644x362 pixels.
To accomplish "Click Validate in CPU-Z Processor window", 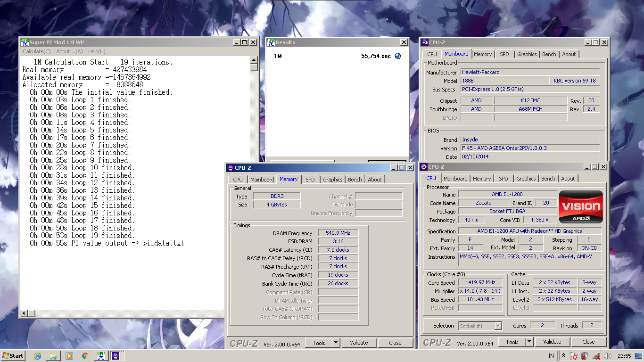I will tap(552, 342).
